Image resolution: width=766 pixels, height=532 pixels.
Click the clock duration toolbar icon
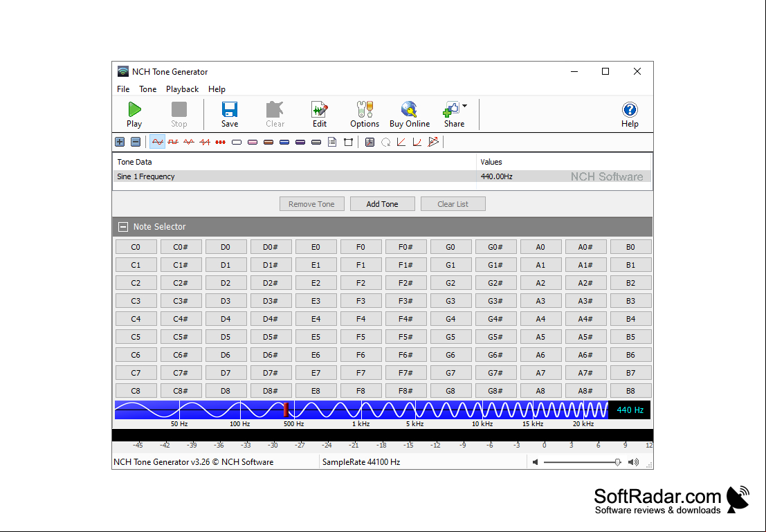370,142
